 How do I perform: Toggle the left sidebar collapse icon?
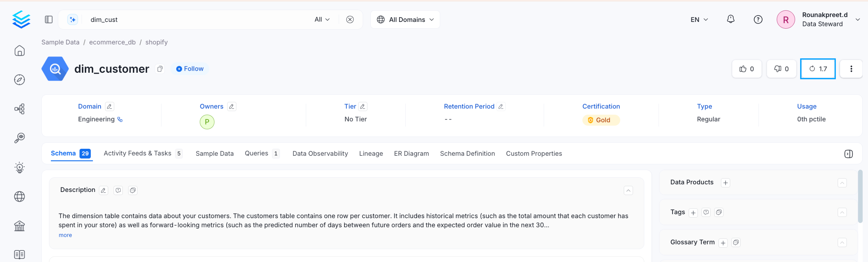click(49, 20)
